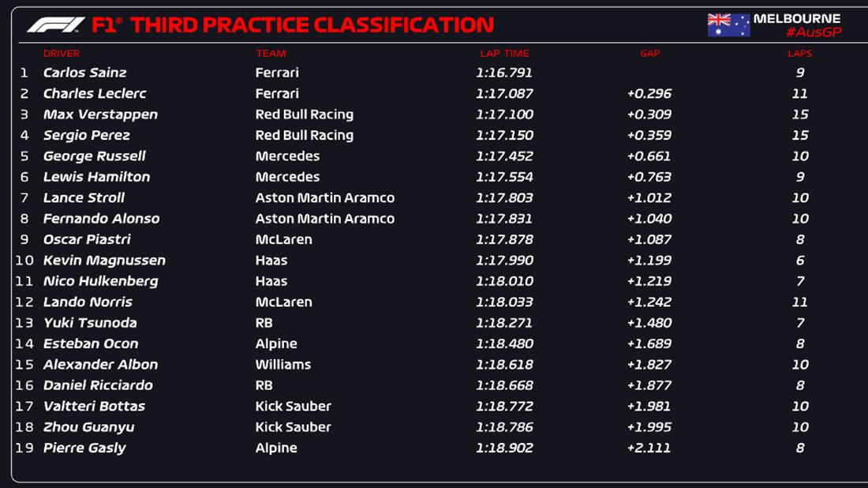Select the LAP TIME column header
Screen dimensions: 868x488
(x=504, y=54)
